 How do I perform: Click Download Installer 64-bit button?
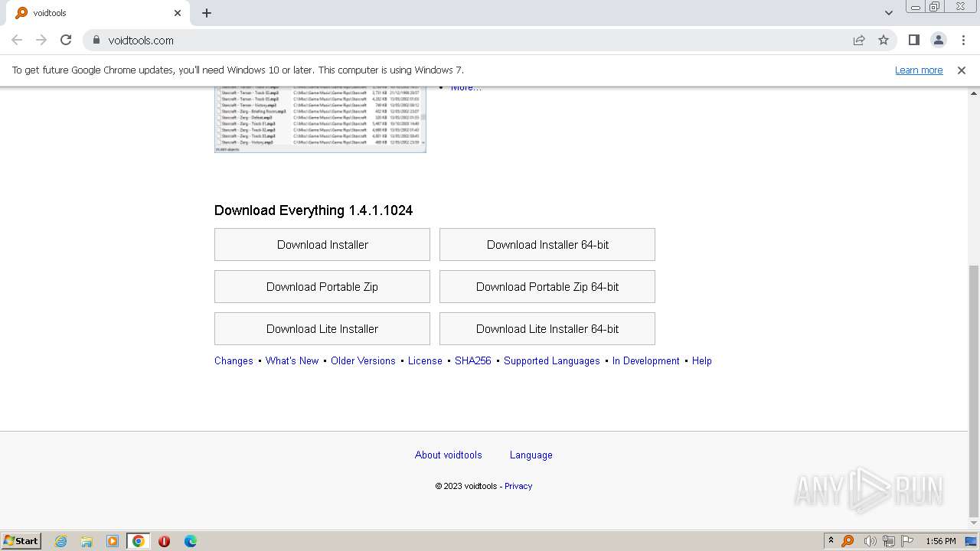point(547,245)
